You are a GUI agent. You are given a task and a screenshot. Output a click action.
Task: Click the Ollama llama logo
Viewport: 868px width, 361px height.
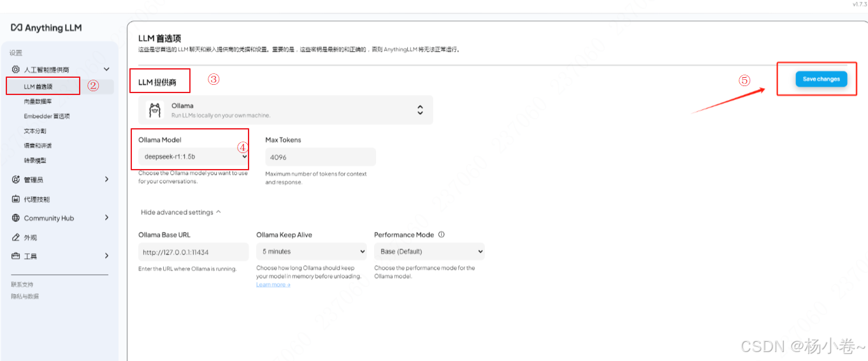point(154,110)
